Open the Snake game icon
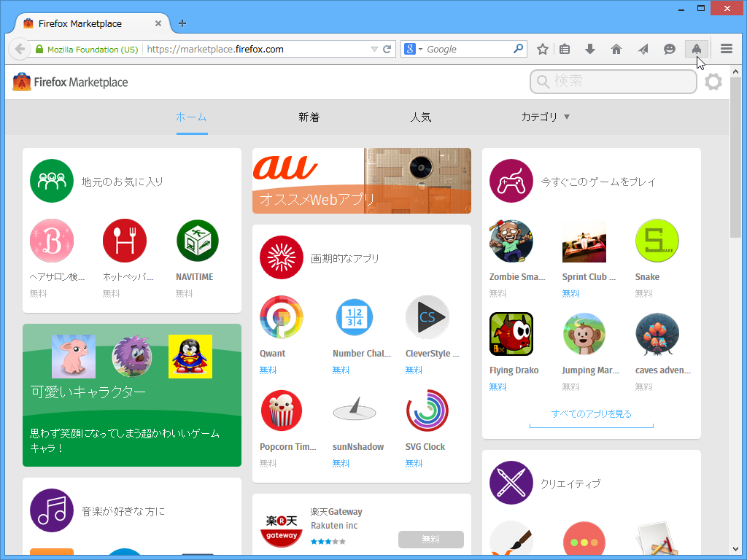 (657, 241)
